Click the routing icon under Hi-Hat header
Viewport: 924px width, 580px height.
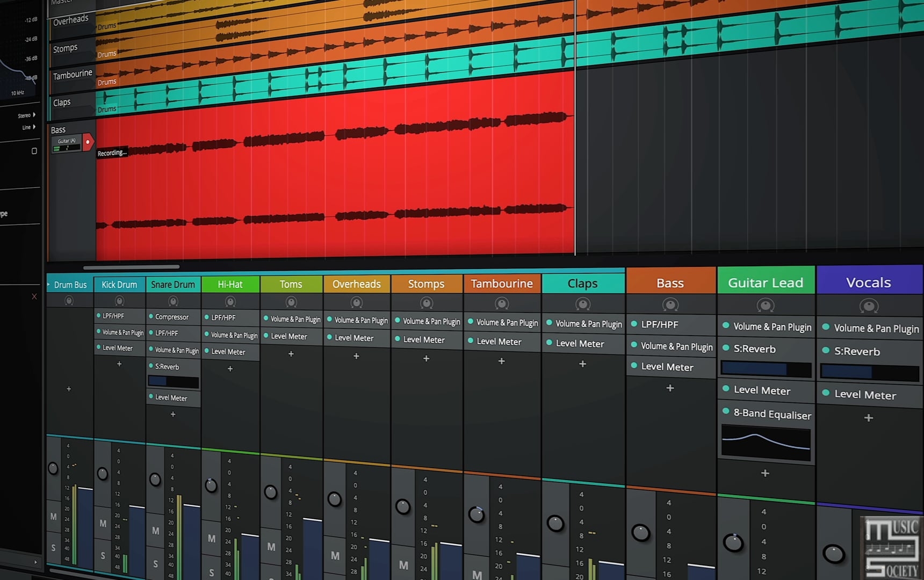click(x=230, y=302)
